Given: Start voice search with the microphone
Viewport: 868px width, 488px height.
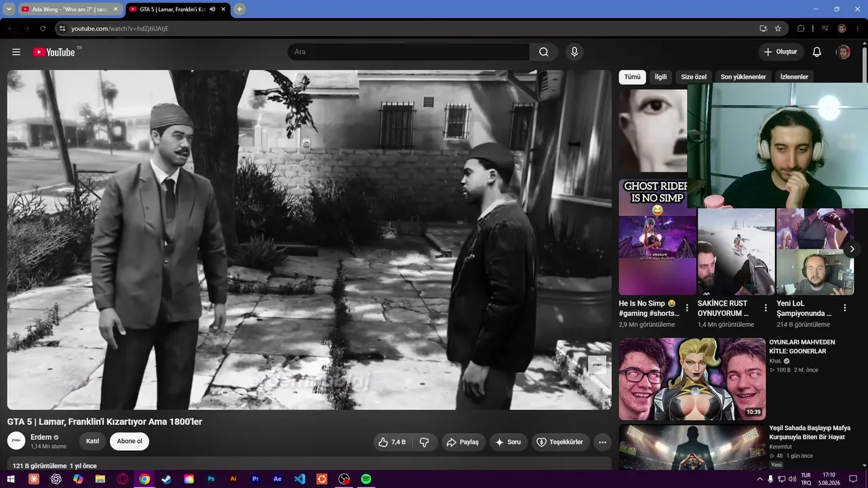Looking at the screenshot, I should 574,52.
